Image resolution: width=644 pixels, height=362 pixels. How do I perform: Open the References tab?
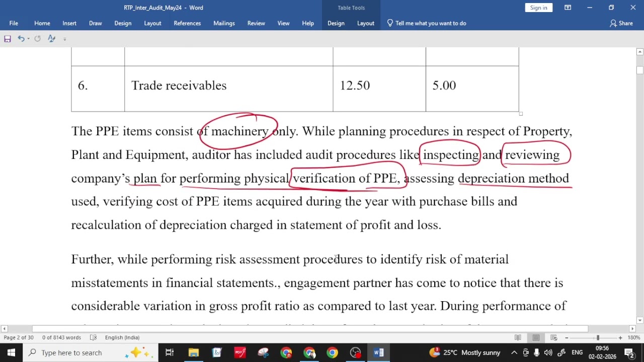pos(187,23)
